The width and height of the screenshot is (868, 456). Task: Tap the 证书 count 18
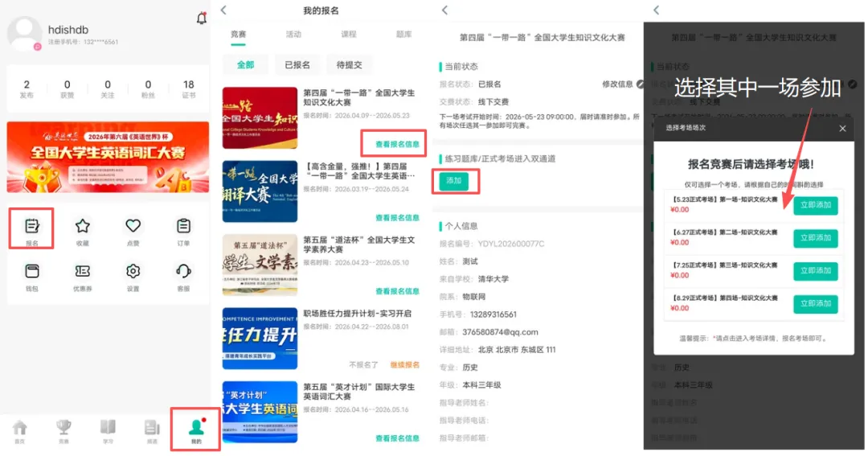189,88
